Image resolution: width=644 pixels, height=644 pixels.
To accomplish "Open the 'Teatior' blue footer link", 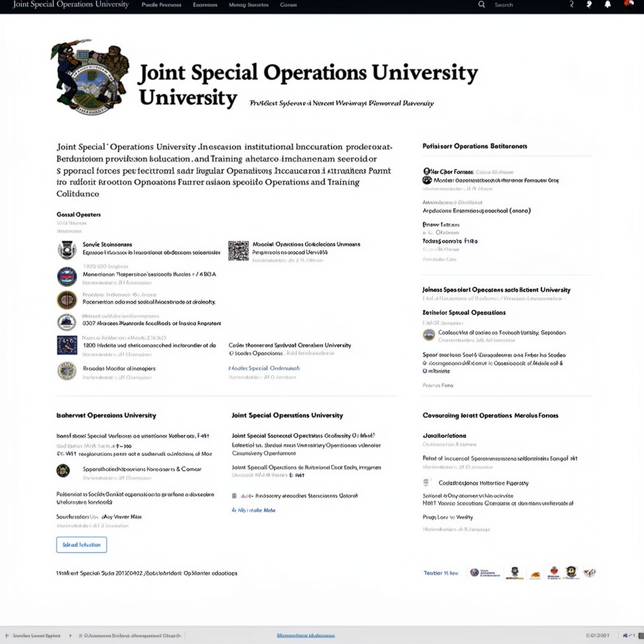I will click(441, 573).
